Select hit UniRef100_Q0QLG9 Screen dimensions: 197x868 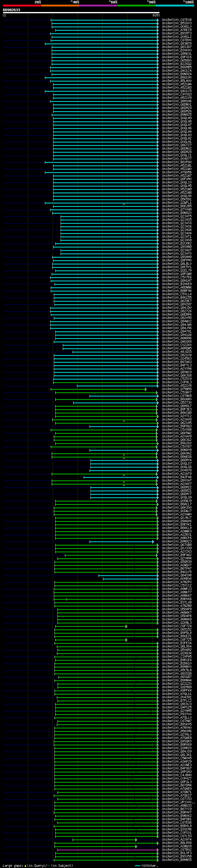click(x=177, y=498)
